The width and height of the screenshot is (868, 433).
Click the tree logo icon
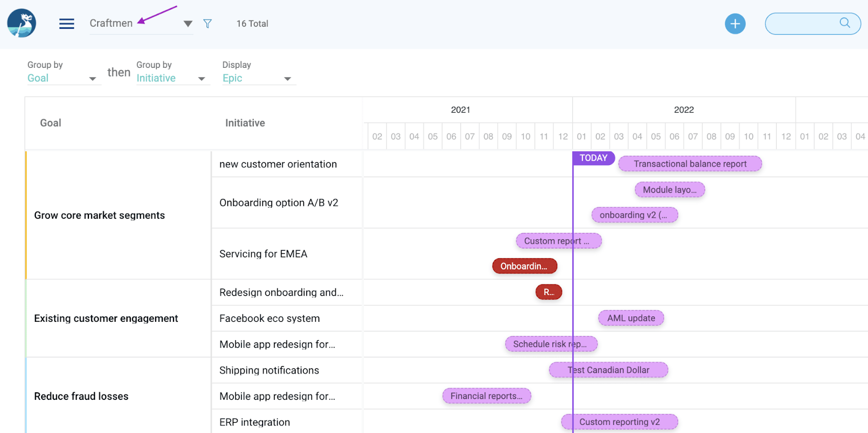(x=22, y=23)
